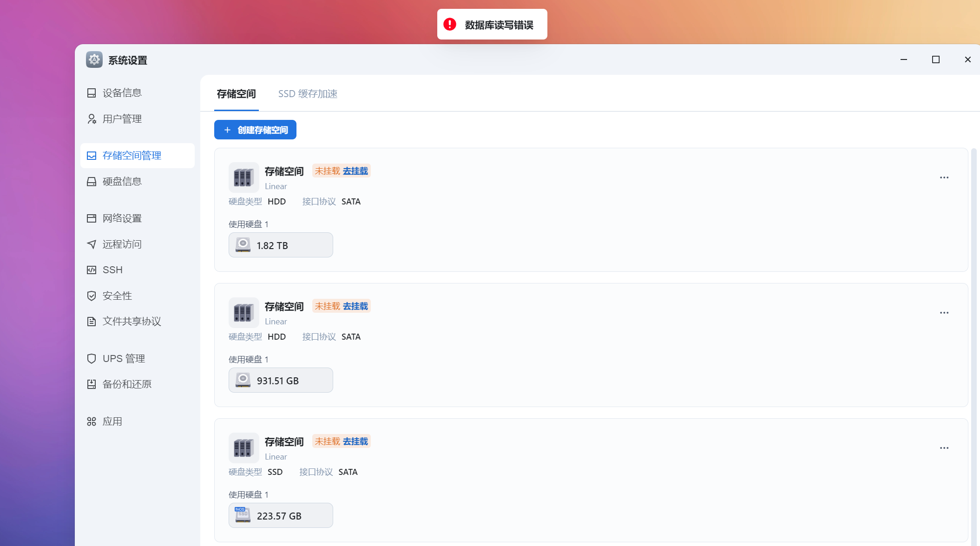Image resolution: width=980 pixels, height=546 pixels.
Task: Click the 创建存储空间 button
Action: pos(255,130)
